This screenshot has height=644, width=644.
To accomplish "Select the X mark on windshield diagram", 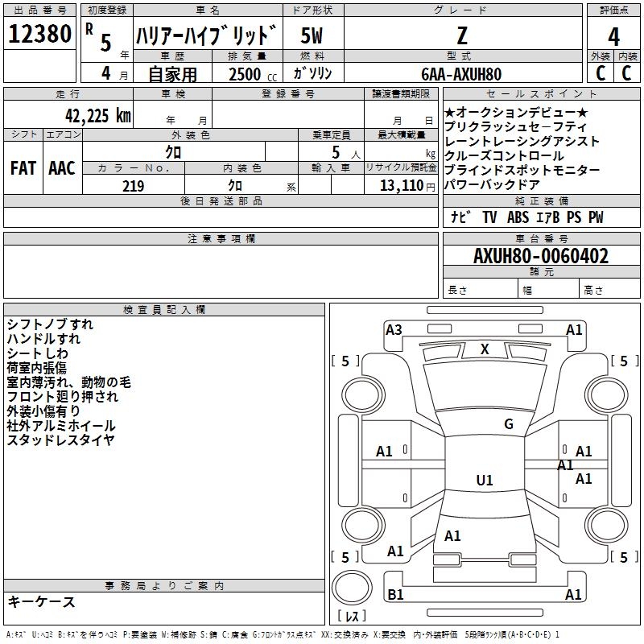I will (x=485, y=349).
